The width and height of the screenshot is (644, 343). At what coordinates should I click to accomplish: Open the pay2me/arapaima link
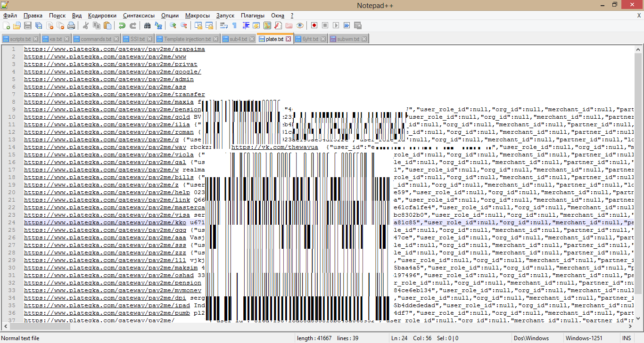(x=115, y=49)
